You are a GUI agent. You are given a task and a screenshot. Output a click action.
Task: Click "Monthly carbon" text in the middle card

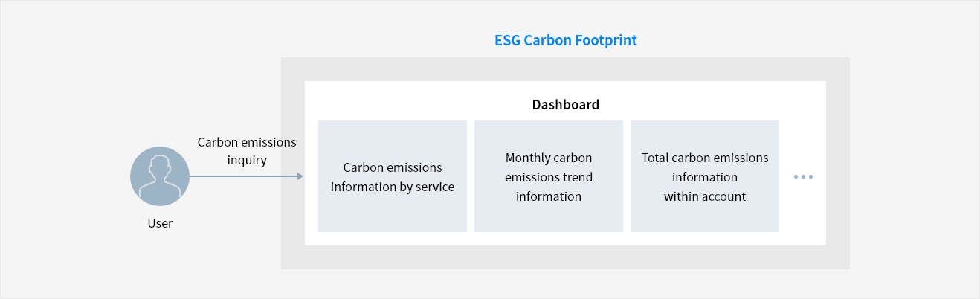point(549,158)
